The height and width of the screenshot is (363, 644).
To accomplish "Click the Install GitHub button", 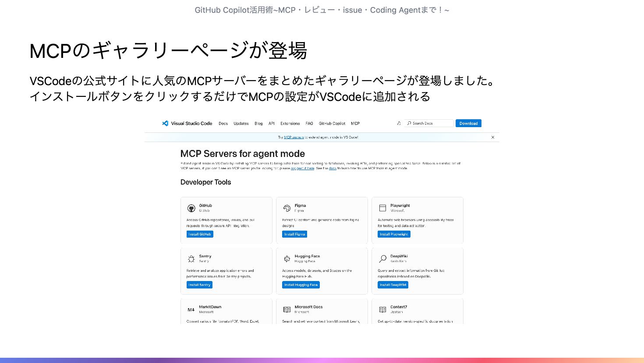I will [x=200, y=234].
